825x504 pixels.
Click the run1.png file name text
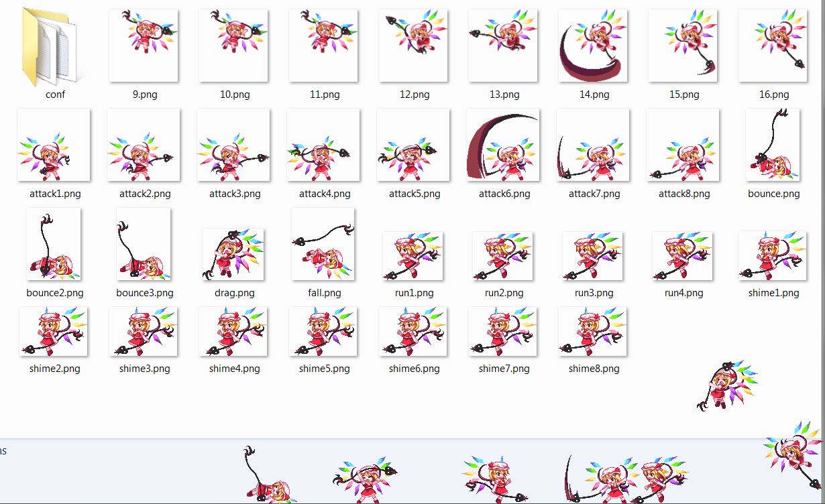415,293
